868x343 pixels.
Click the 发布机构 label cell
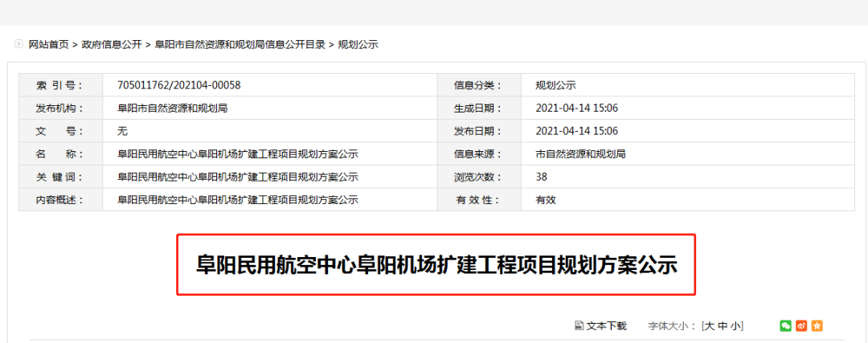61,108
